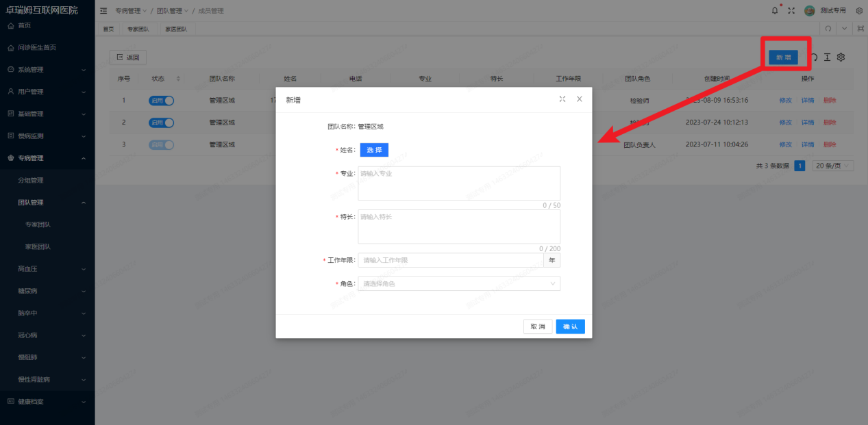Toggle the 启用 switch in row 1

pyautogui.click(x=161, y=101)
